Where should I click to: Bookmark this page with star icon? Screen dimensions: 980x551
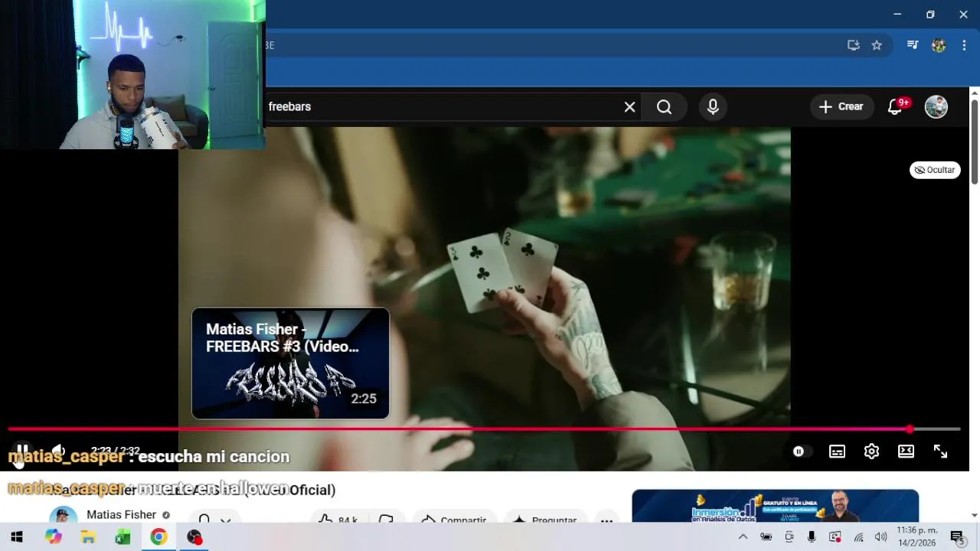tap(877, 45)
